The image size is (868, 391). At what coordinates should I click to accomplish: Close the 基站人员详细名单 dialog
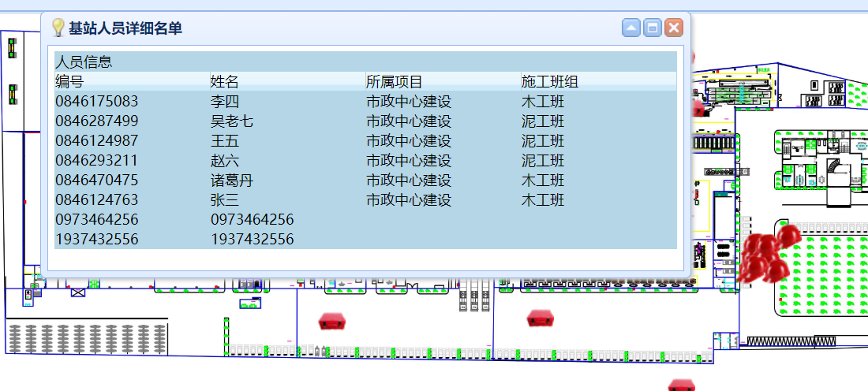pos(673,28)
